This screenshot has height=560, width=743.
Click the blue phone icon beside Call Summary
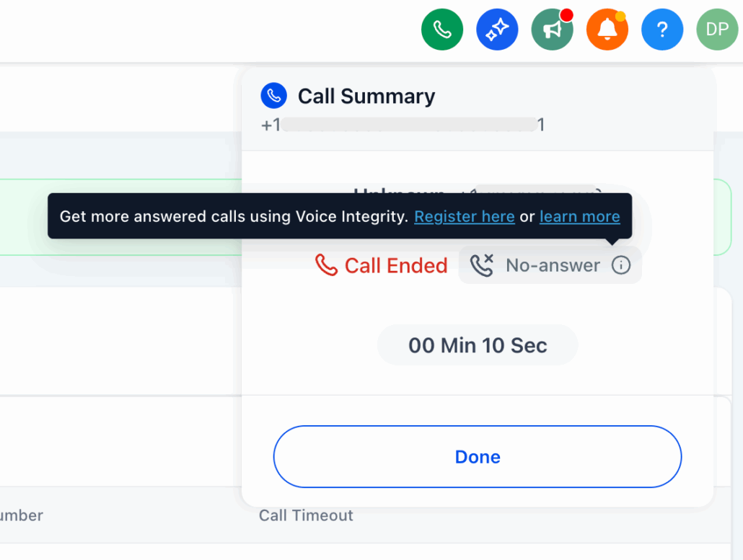pyautogui.click(x=273, y=95)
